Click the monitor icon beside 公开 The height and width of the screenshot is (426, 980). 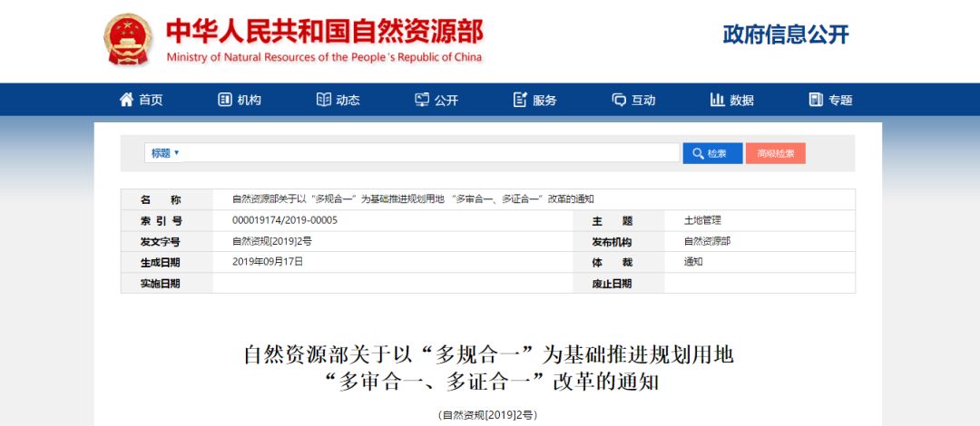coord(422,100)
